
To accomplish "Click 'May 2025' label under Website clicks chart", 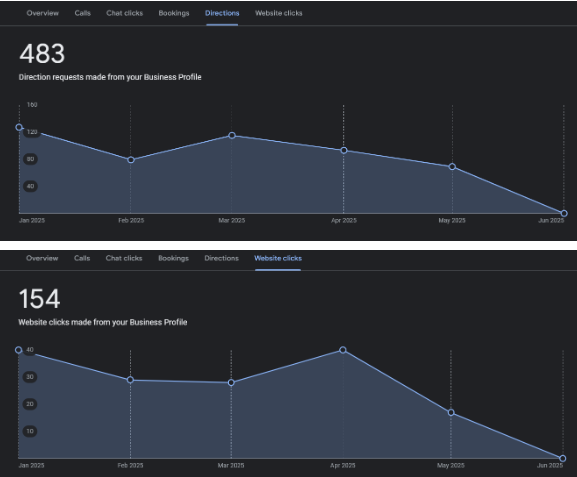I will click(x=451, y=466).
